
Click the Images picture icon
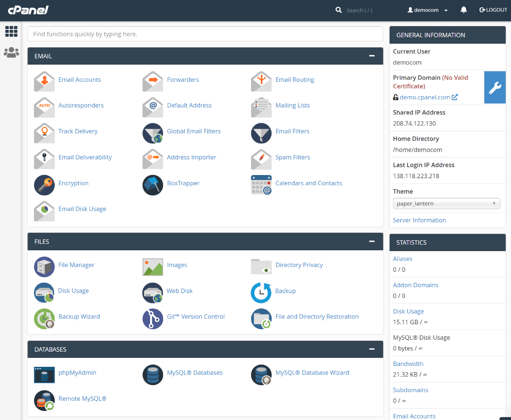tap(153, 267)
